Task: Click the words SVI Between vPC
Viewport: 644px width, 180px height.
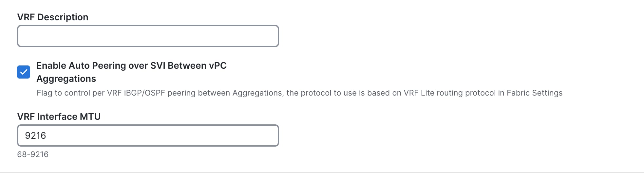Action: (188, 65)
